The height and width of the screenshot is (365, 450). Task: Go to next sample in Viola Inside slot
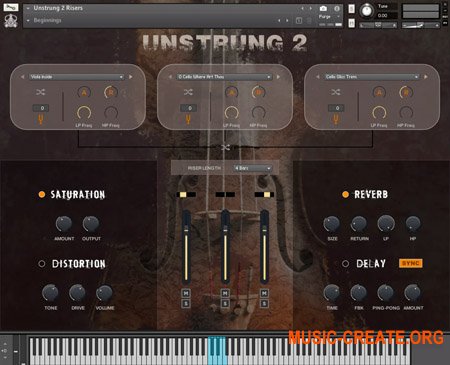coord(131,77)
